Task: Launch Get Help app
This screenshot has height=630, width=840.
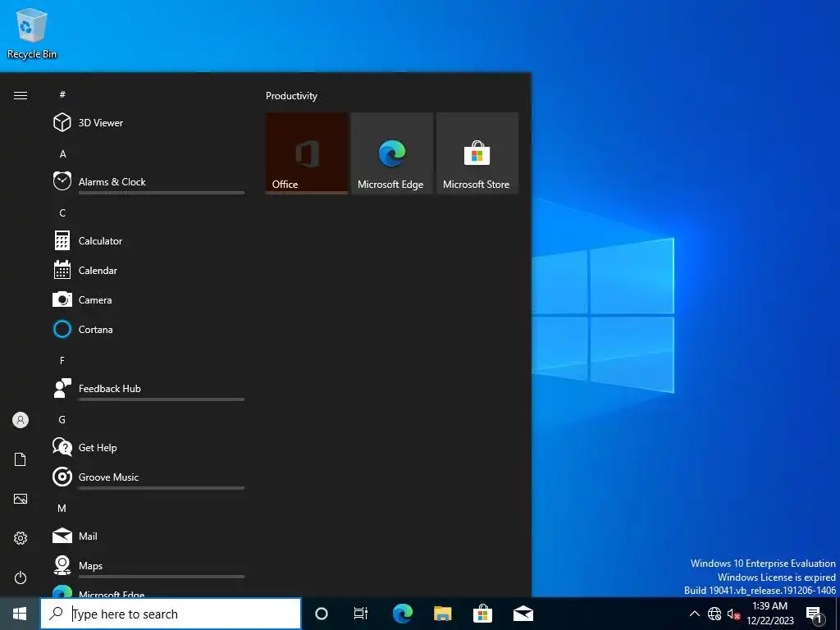Action: [148, 447]
